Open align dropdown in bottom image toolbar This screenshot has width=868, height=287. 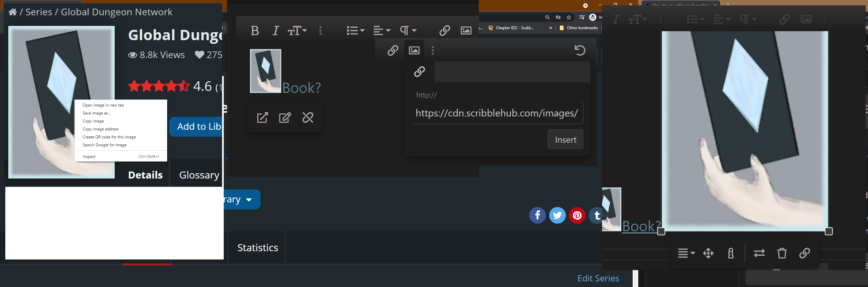tap(686, 253)
